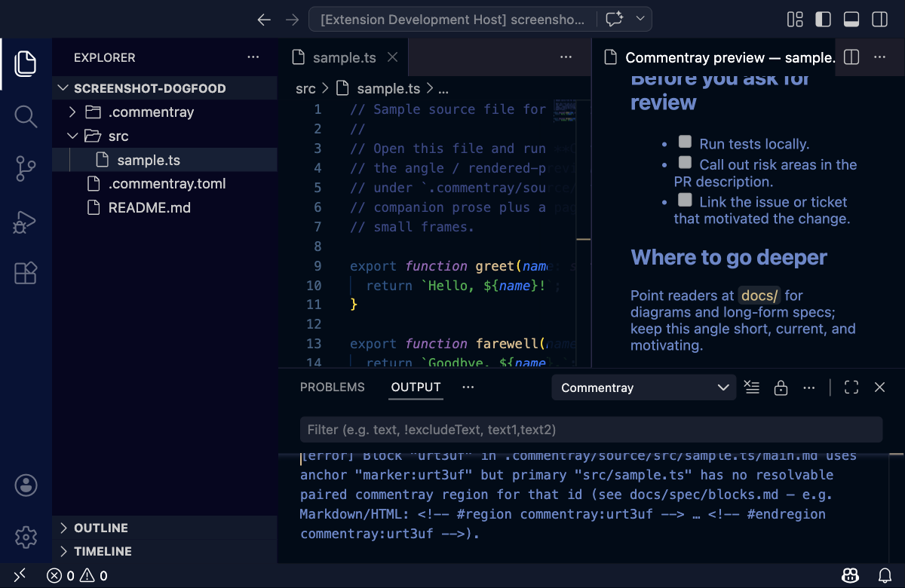Open the Customize Layout icon
The height and width of the screenshot is (588, 905).
tap(795, 20)
